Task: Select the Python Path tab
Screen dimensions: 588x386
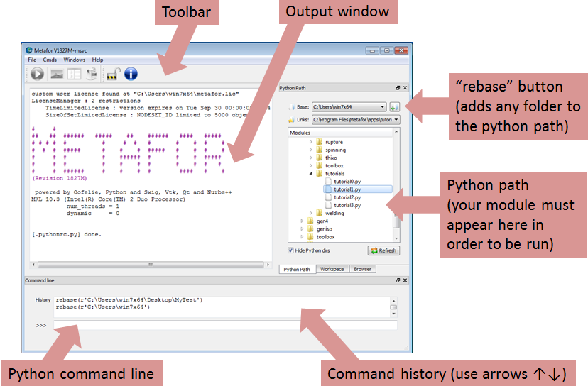Action: pyautogui.click(x=297, y=270)
